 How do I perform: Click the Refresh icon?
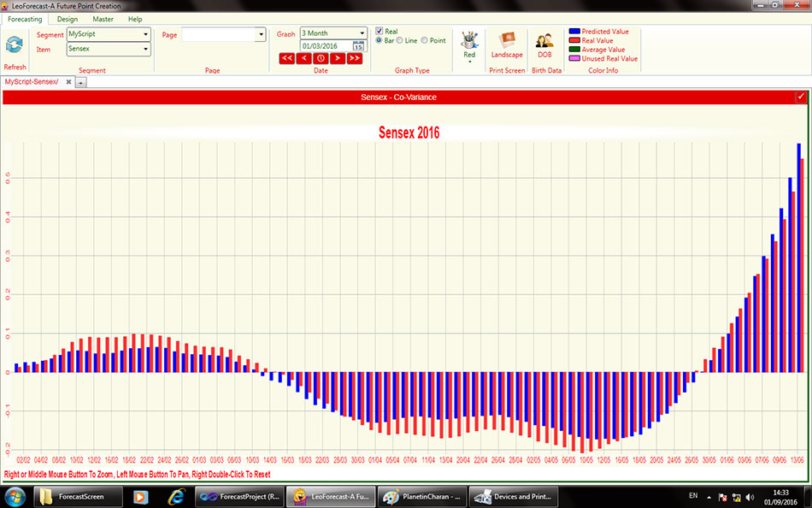15,45
